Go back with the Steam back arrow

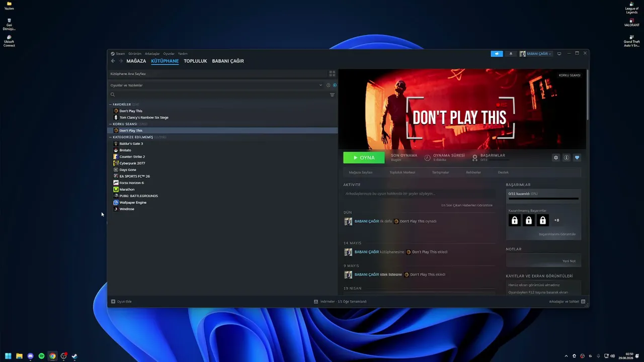tap(113, 61)
